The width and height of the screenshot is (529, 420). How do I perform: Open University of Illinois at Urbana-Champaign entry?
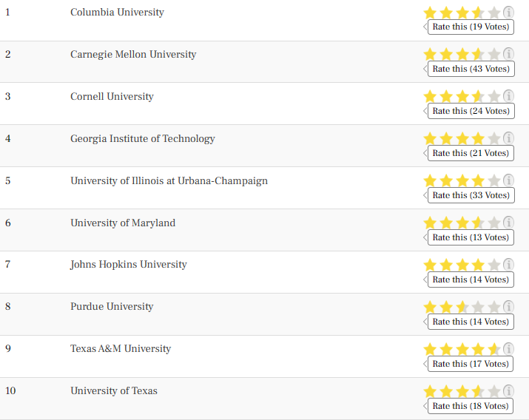tap(169, 181)
